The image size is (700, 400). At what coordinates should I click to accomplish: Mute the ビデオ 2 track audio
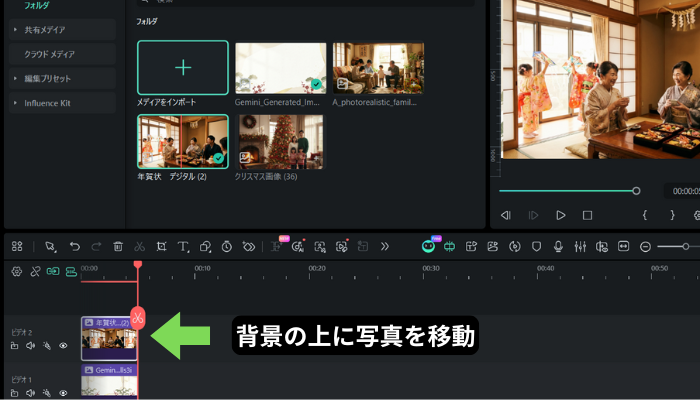pyautogui.click(x=31, y=346)
